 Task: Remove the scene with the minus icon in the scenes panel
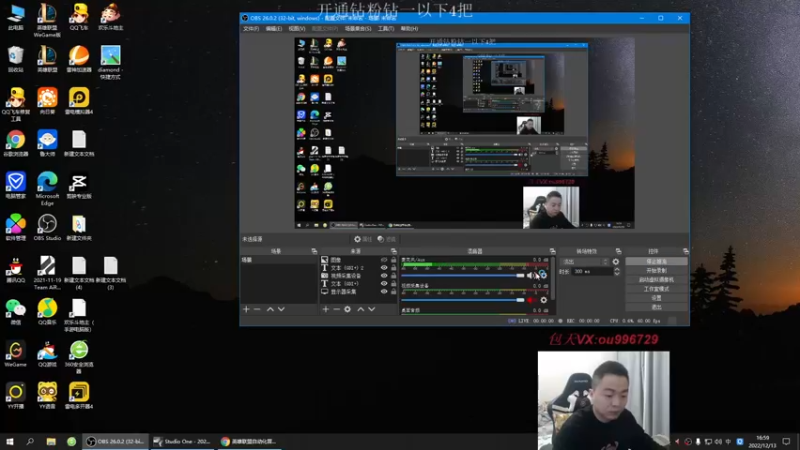click(257, 309)
